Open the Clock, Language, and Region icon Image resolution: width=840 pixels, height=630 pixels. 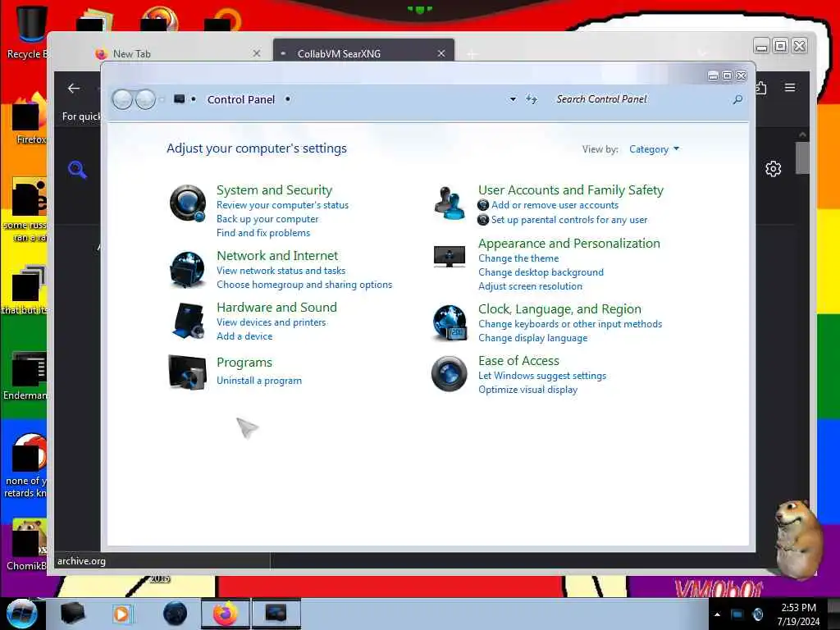click(450, 322)
